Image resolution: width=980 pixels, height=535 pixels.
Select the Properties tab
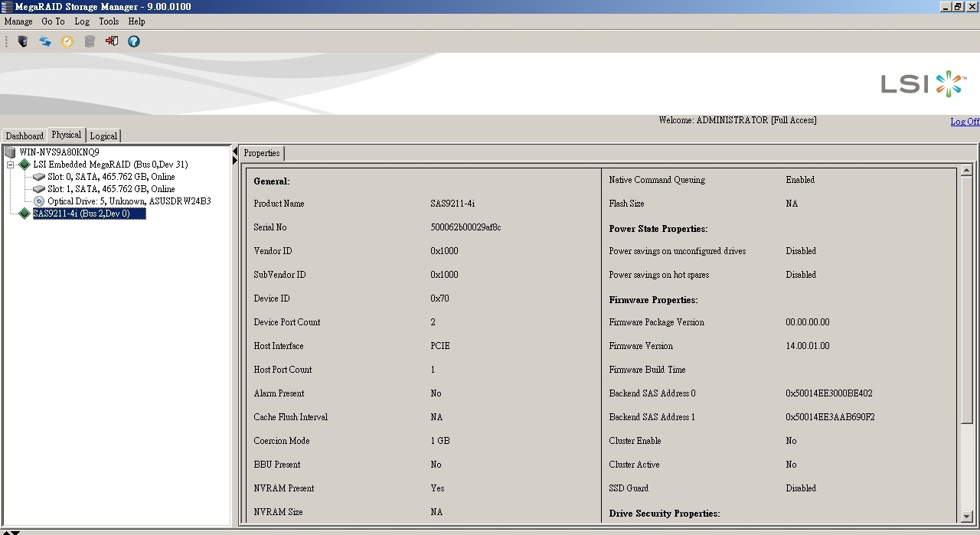point(262,153)
